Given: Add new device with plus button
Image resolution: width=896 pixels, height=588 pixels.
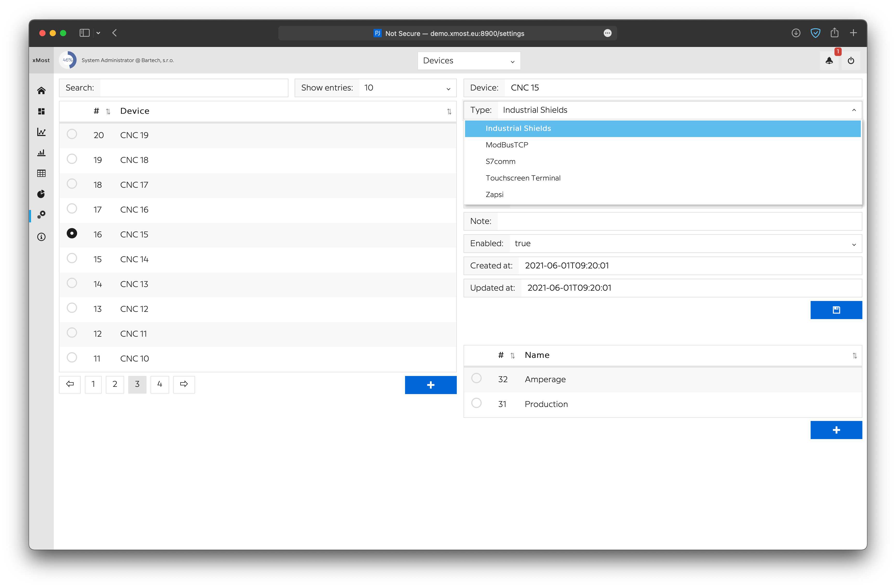Looking at the screenshot, I should click(431, 385).
